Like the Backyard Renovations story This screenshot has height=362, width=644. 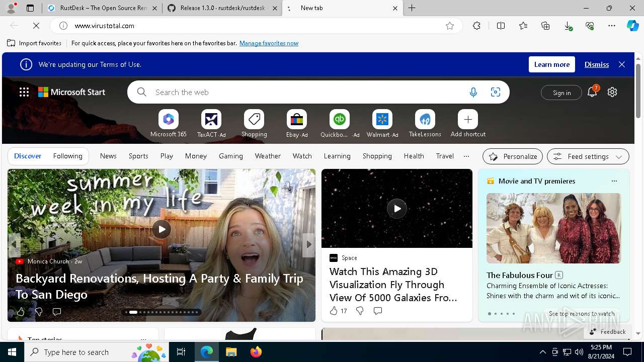21,312
